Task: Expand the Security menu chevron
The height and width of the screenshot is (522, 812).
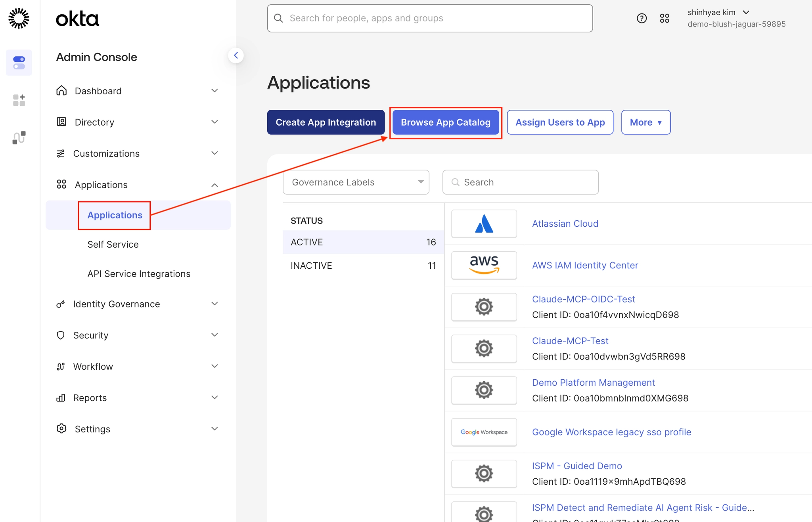Action: click(x=214, y=335)
